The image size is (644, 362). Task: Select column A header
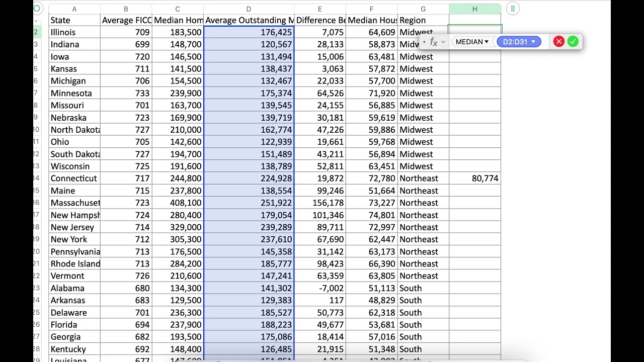pyautogui.click(x=74, y=9)
